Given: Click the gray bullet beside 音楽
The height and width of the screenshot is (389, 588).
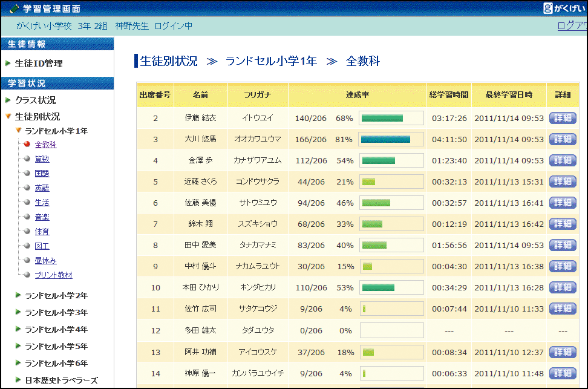Looking at the screenshot, I should pyautogui.click(x=27, y=217).
